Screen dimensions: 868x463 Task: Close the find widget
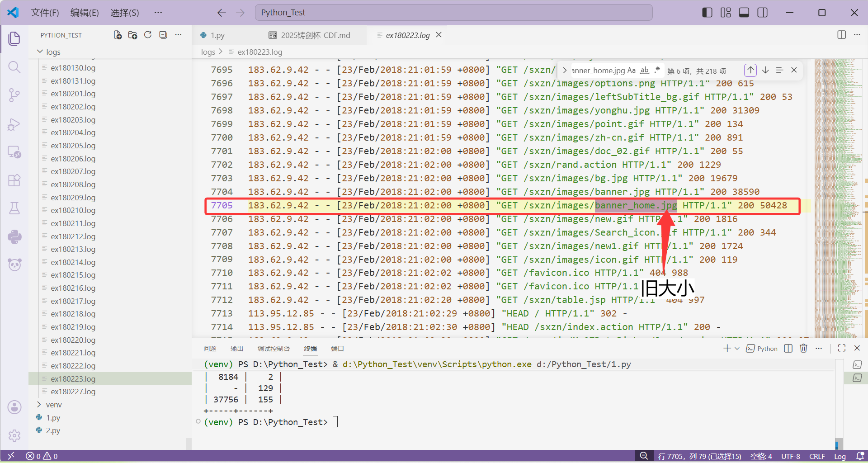(x=794, y=70)
